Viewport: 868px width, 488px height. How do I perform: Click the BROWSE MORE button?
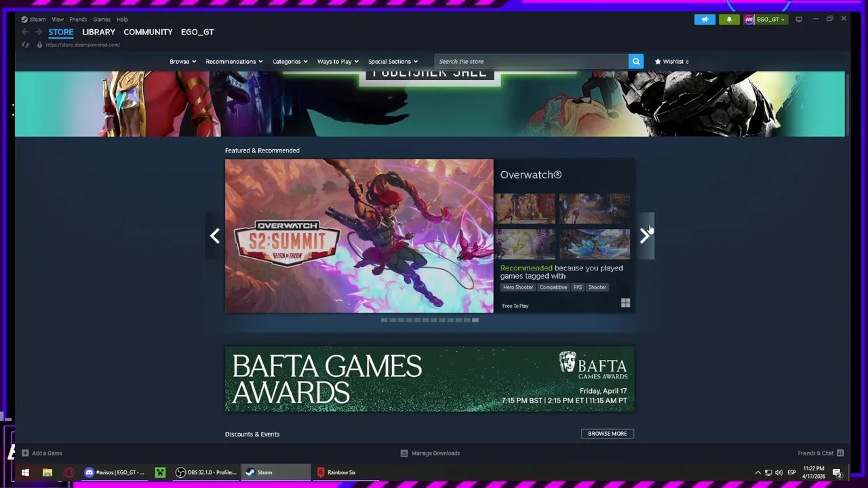(608, 434)
